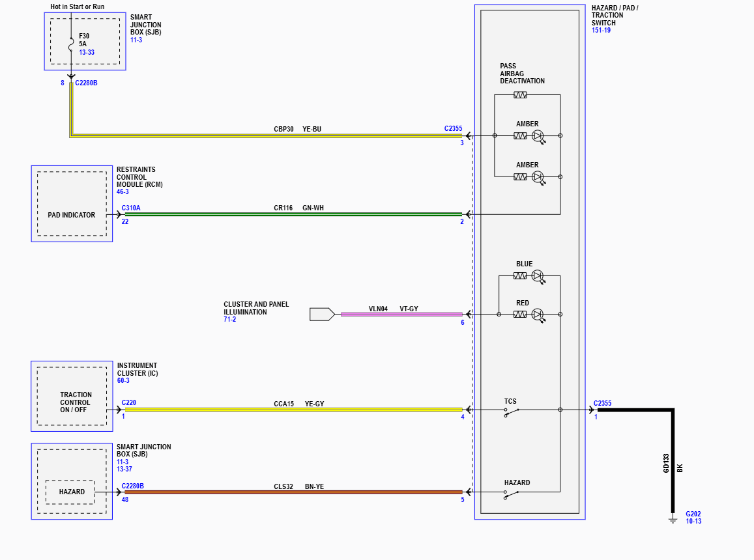Toggle the TCS switch symbol

[x=512, y=411]
